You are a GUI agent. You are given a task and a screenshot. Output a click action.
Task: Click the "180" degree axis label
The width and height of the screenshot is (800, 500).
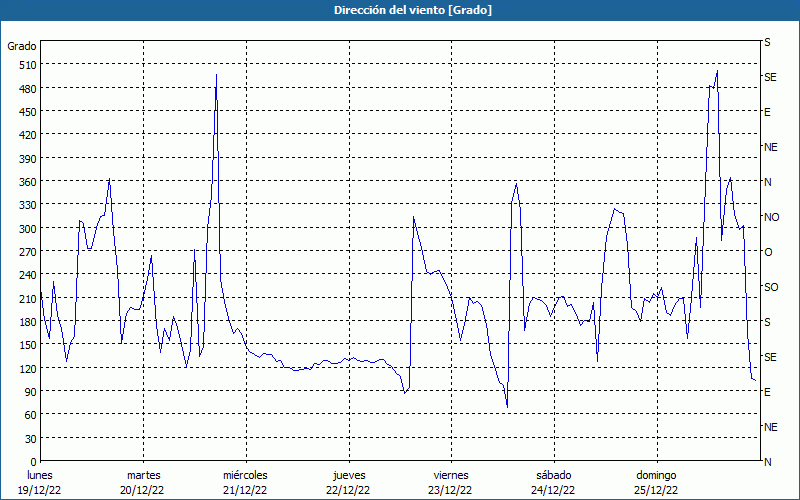click(x=28, y=322)
